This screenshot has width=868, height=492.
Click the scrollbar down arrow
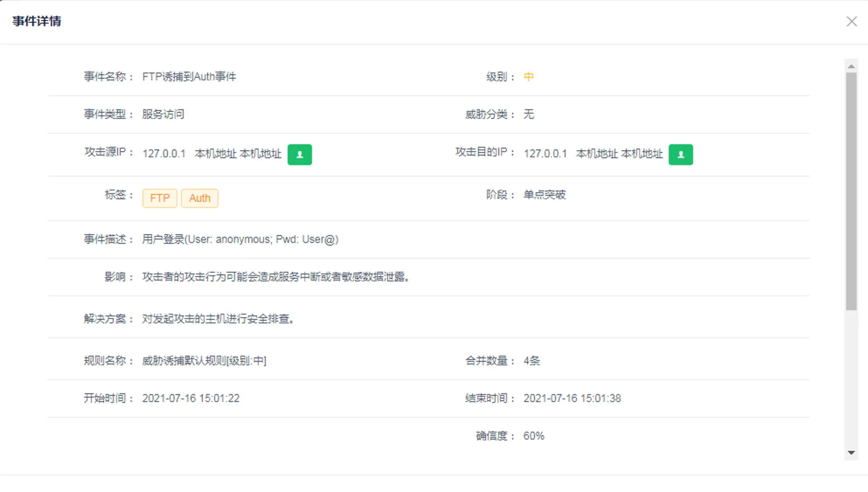click(x=851, y=453)
